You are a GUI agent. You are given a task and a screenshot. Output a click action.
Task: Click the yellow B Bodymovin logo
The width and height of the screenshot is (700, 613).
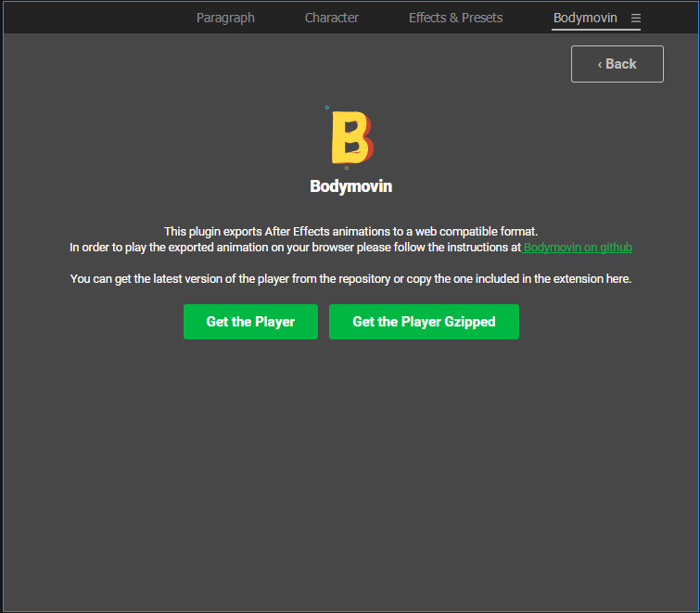pyautogui.click(x=350, y=137)
